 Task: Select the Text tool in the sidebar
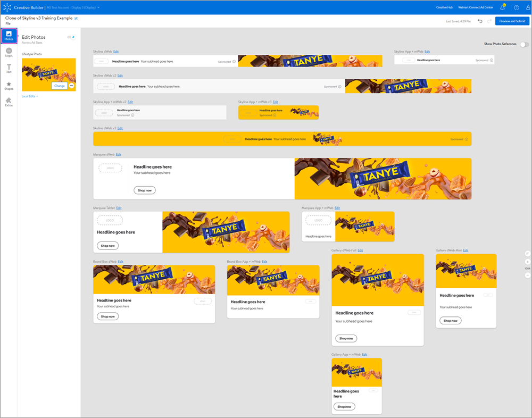coord(9,69)
